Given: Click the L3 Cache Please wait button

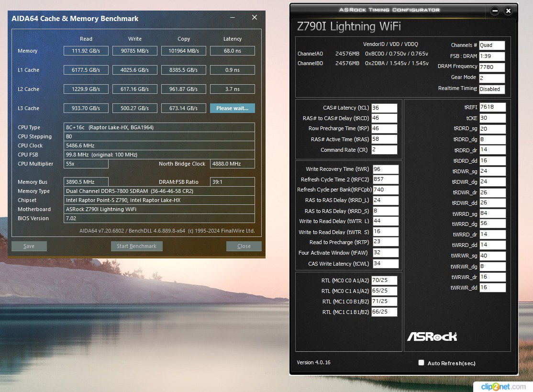Looking at the screenshot, I should pyautogui.click(x=233, y=108).
